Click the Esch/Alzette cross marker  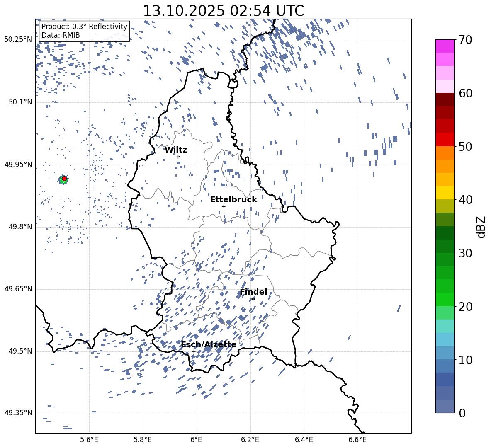point(194,351)
